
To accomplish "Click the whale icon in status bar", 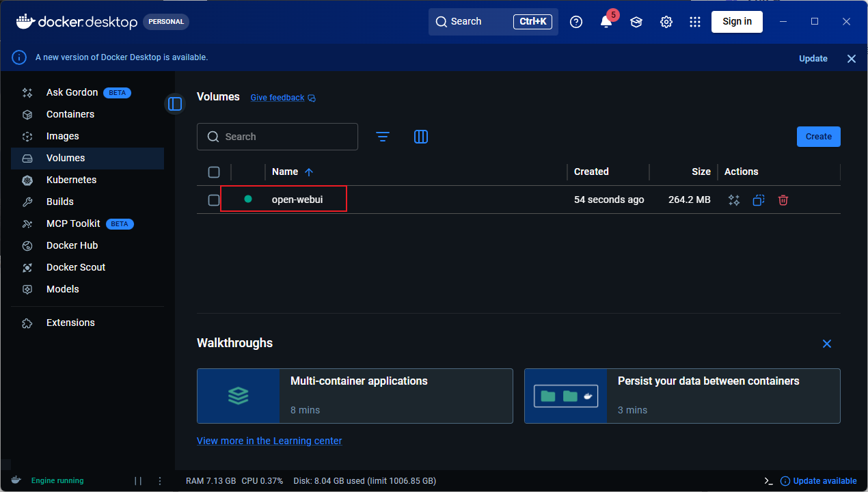I will tap(16, 480).
